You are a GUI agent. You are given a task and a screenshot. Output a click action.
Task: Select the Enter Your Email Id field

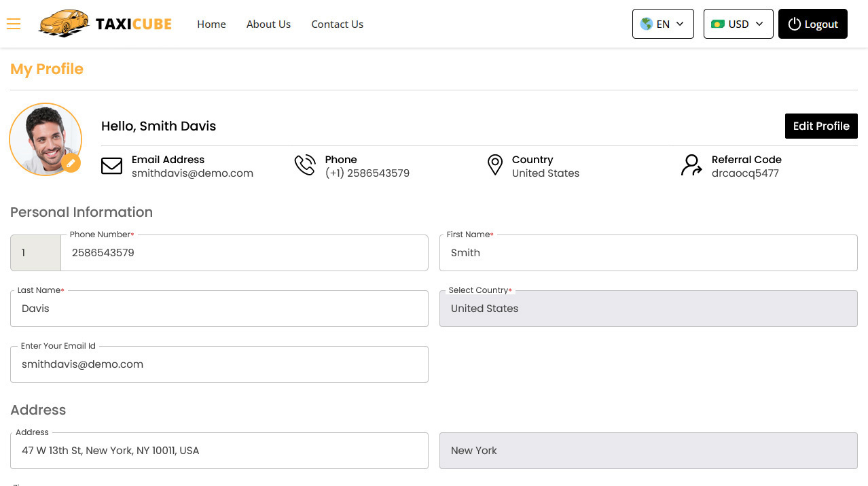219,364
